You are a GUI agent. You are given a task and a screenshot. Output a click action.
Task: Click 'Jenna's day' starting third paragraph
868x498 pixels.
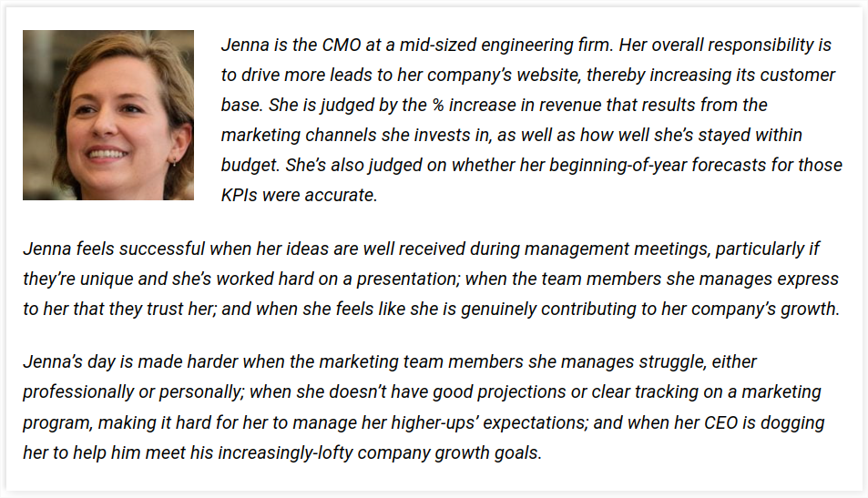pyautogui.click(x=69, y=361)
